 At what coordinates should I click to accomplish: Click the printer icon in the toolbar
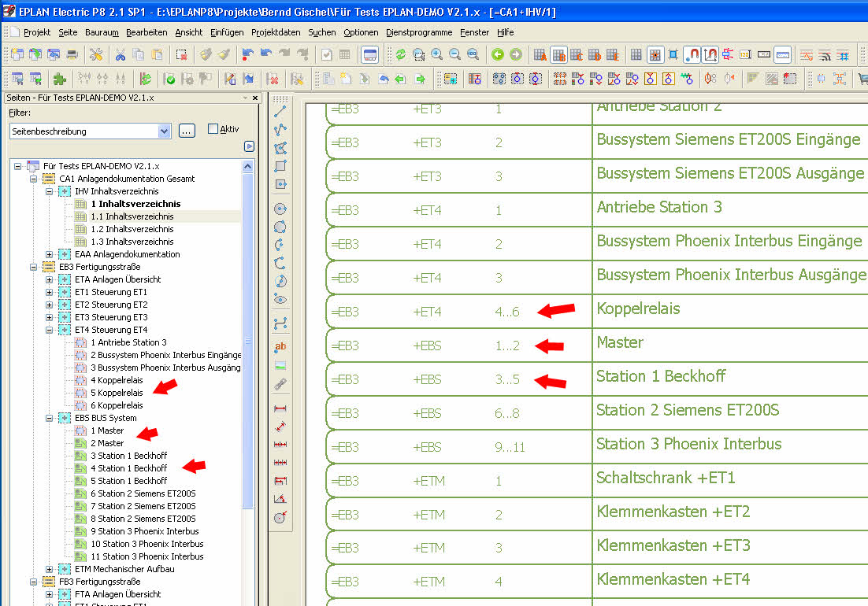click(72, 55)
